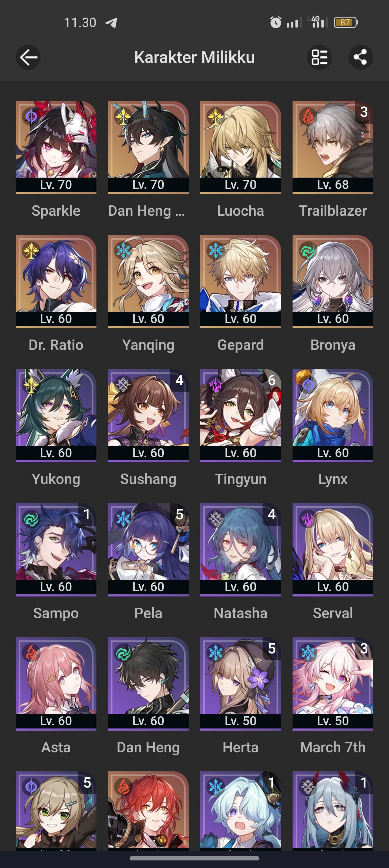Open Dr. Ratio character portrait
This screenshot has height=868, width=389.
[56, 281]
